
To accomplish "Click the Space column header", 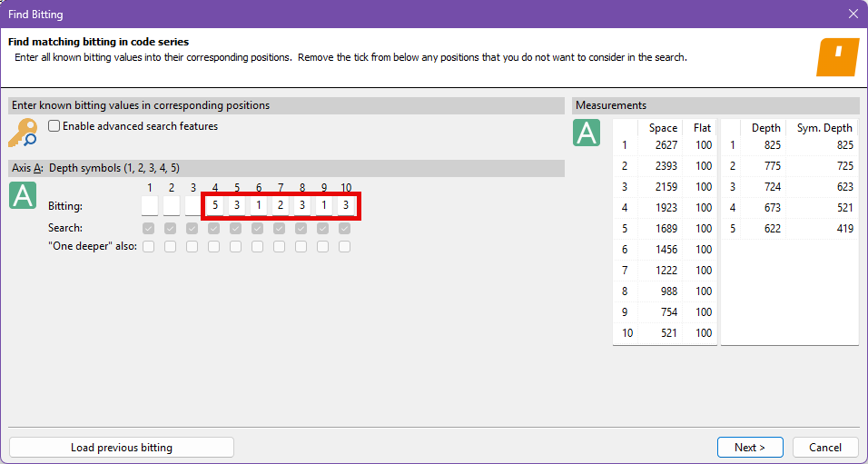I will (x=663, y=128).
